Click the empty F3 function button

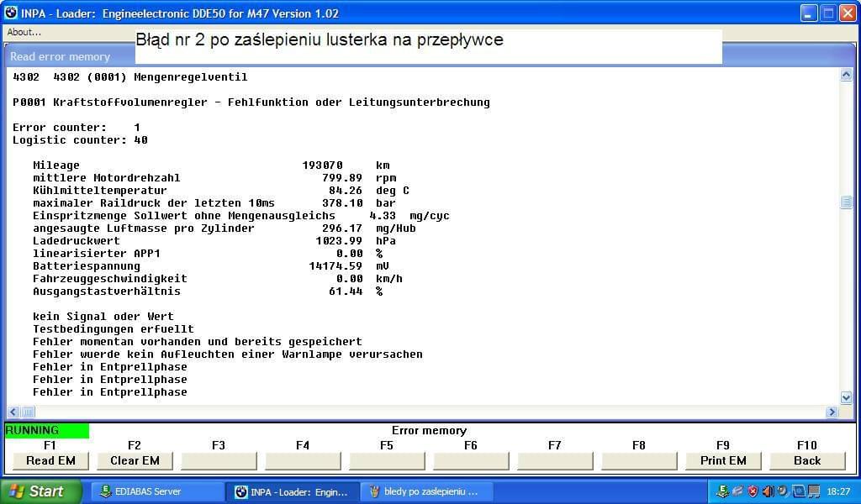coord(219,460)
